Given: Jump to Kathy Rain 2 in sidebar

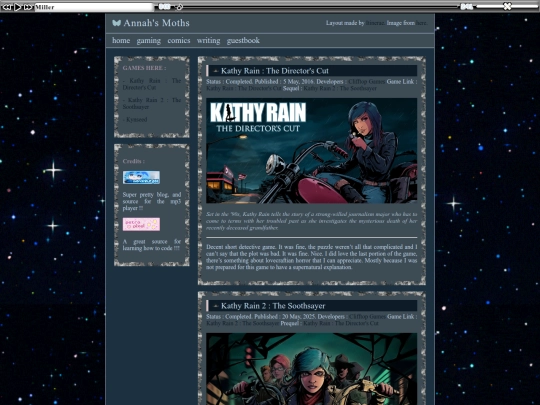Looking at the screenshot, I should [152, 103].
